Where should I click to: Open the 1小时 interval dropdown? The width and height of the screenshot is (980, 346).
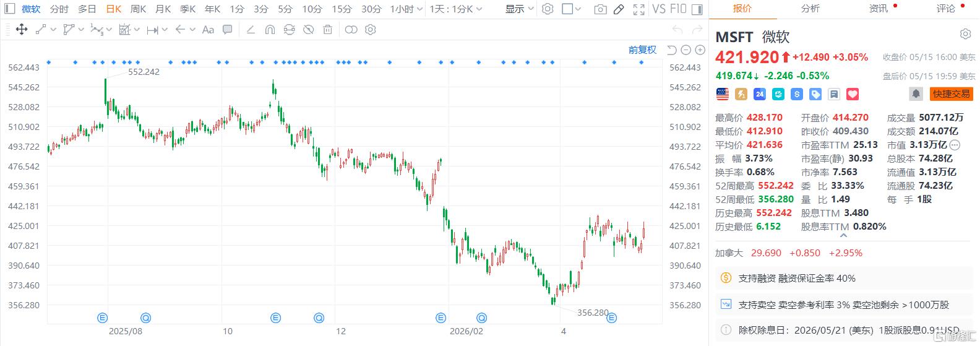(406, 9)
